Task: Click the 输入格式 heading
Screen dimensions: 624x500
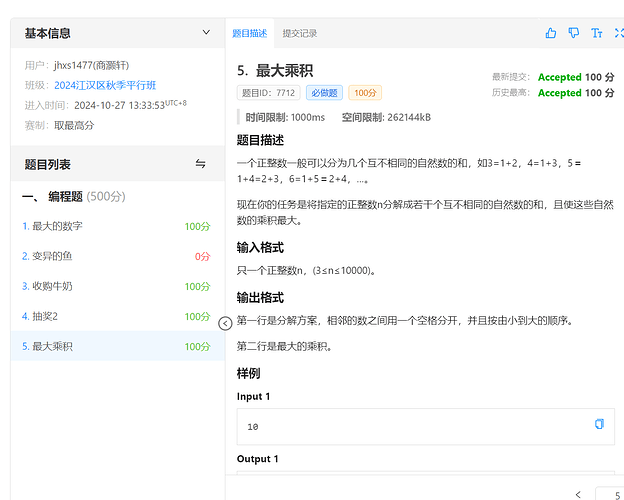Action: point(260,248)
